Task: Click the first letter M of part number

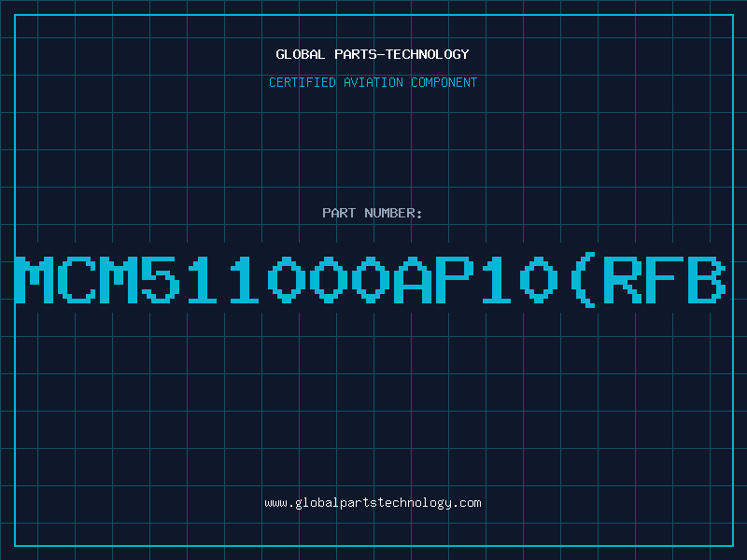Action: [35, 280]
